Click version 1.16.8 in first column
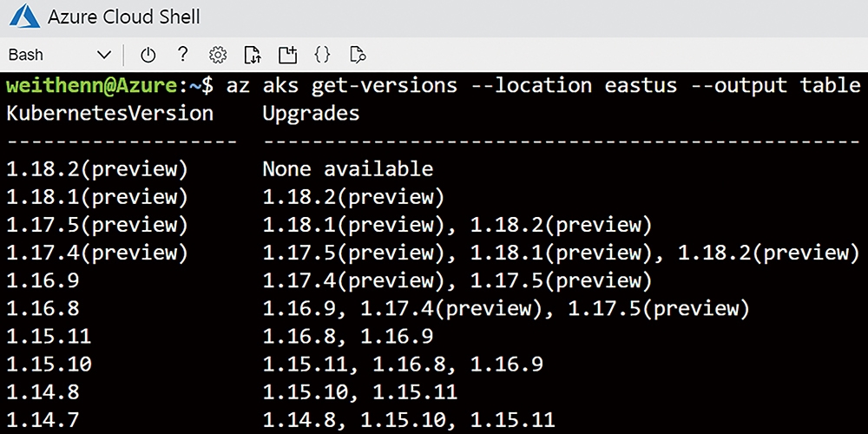Image resolution: width=868 pixels, height=434 pixels. point(43,308)
